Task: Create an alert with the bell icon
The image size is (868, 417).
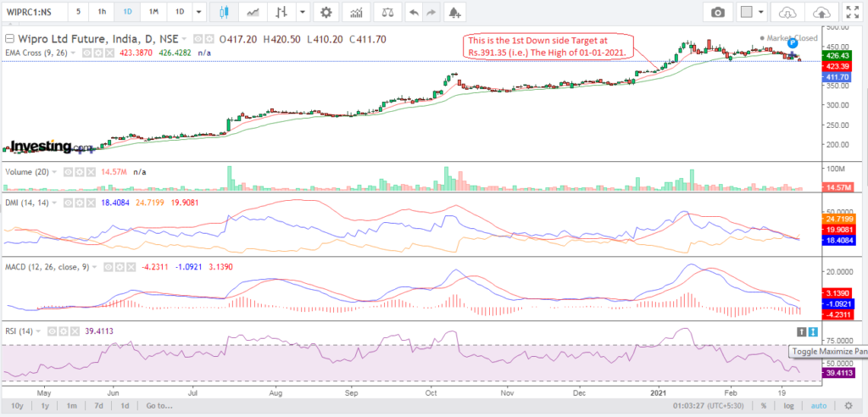Action: pyautogui.click(x=454, y=12)
